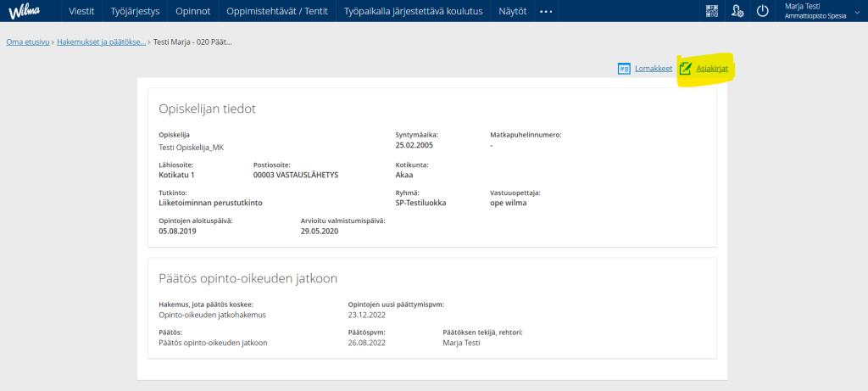This screenshot has width=868, height=391.
Task: Click the Lomakkeet form icon
Action: (x=624, y=69)
